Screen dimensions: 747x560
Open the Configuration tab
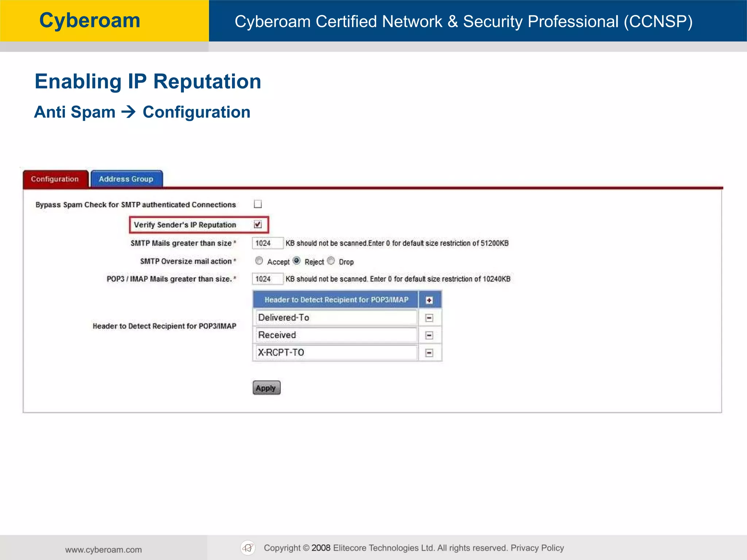coord(55,179)
